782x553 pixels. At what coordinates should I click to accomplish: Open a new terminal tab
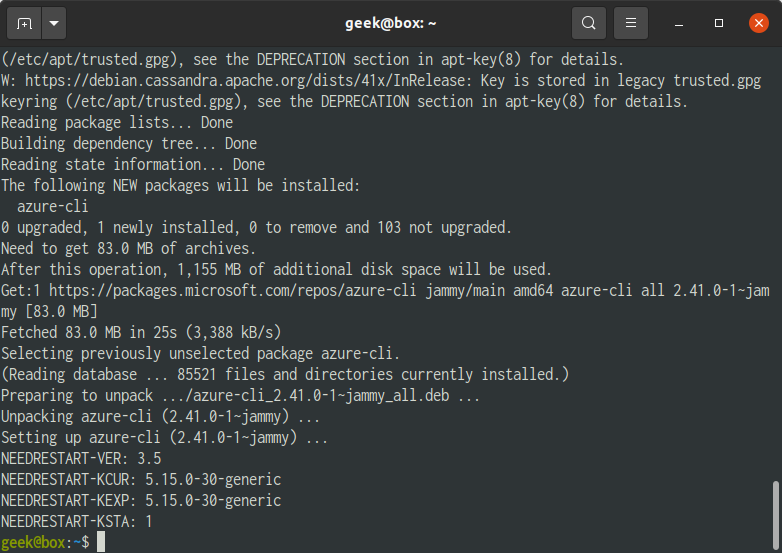coord(24,23)
